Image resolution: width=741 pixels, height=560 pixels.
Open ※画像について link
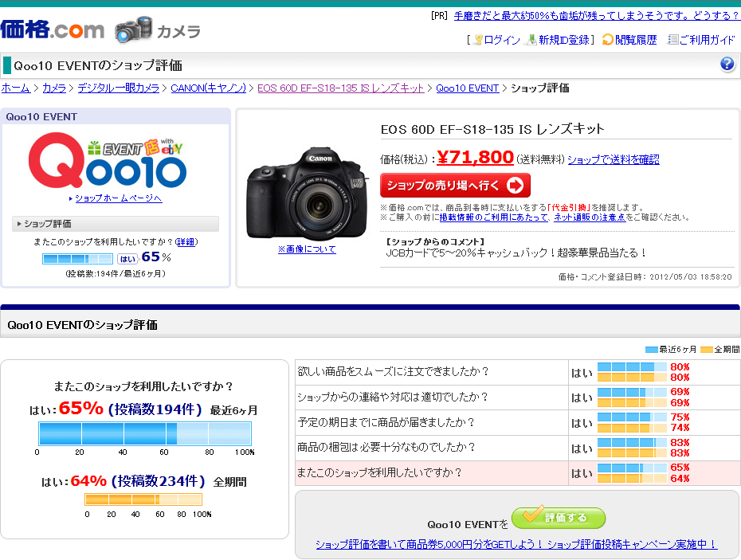tap(307, 249)
